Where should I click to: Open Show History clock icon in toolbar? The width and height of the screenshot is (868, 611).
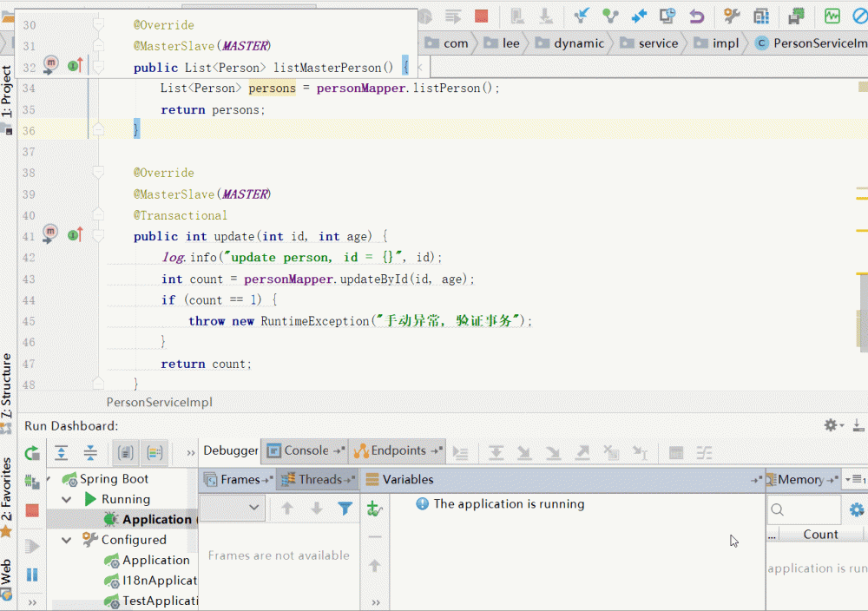[x=667, y=16]
